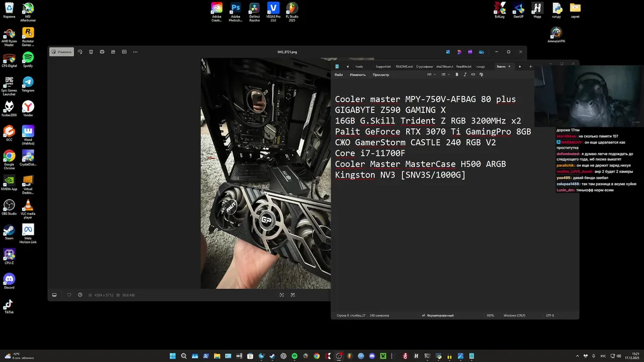Switch to run.py tab in Notepad
Viewport: 644px width, 362px height.
click(481, 66)
